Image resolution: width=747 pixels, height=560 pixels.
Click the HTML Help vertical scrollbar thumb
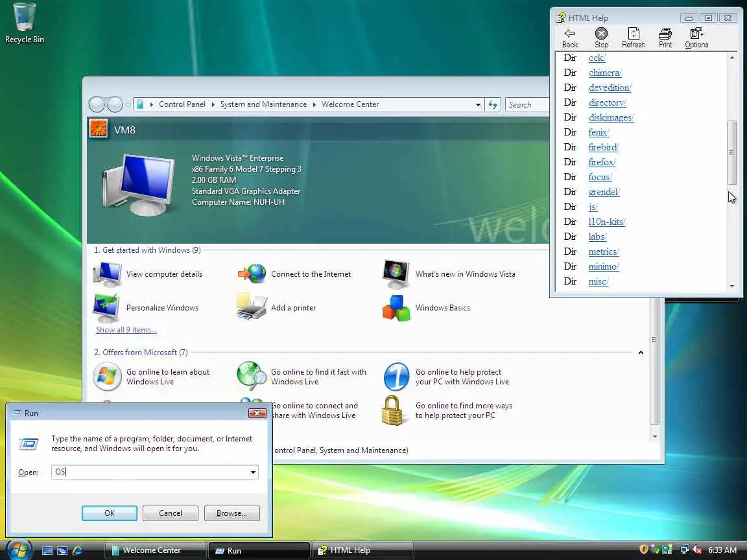coord(731,152)
